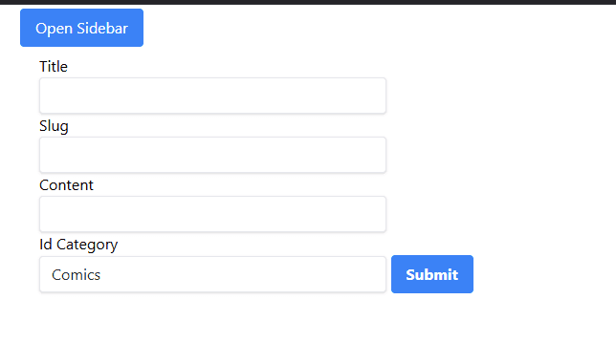This screenshot has width=616, height=364.
Task: Focus the Slug text field
Action: point(212,155)
